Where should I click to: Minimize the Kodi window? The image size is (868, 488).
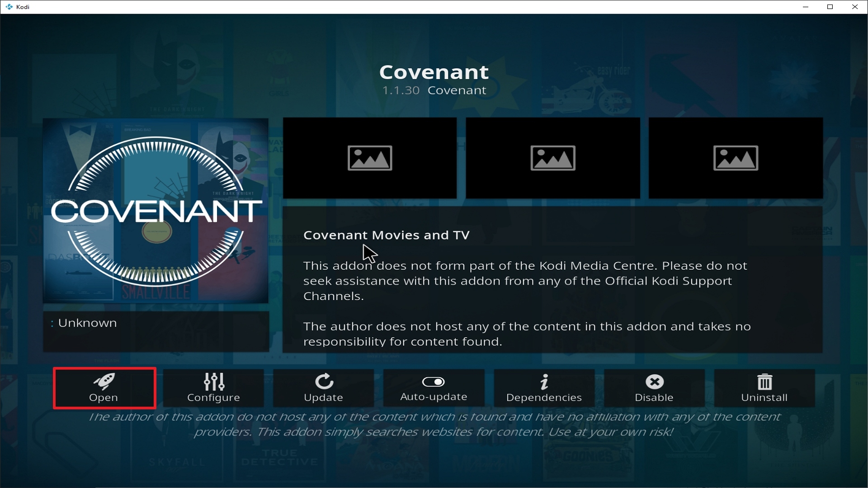pos(806,7)
